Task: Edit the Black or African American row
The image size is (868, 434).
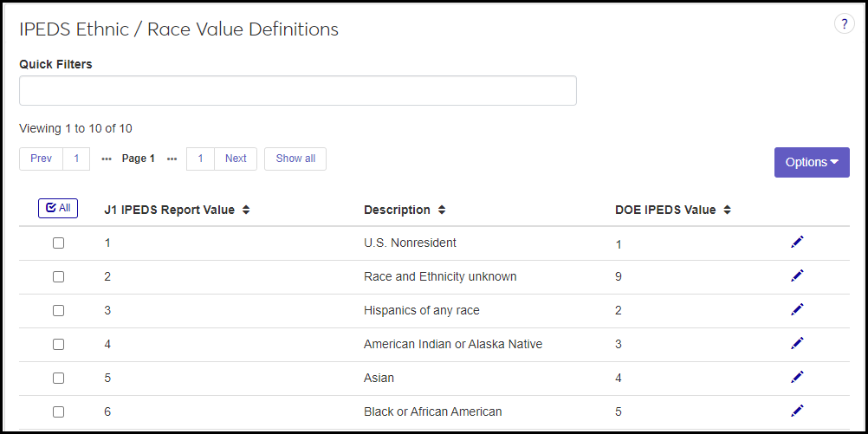Action: pos(797,411)
